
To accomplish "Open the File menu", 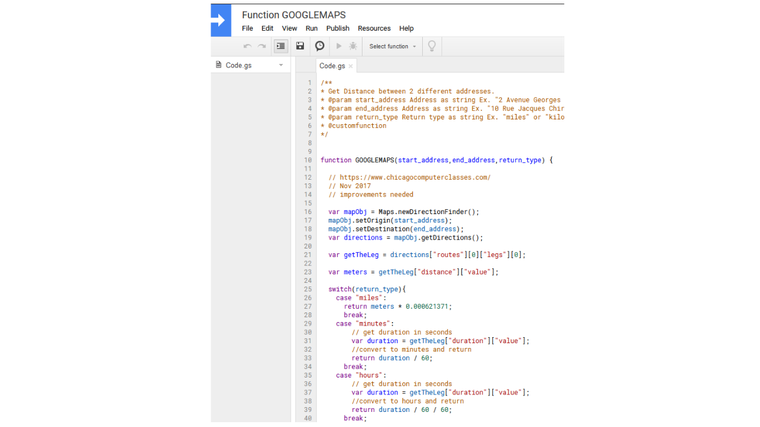I will coord(247,28).
